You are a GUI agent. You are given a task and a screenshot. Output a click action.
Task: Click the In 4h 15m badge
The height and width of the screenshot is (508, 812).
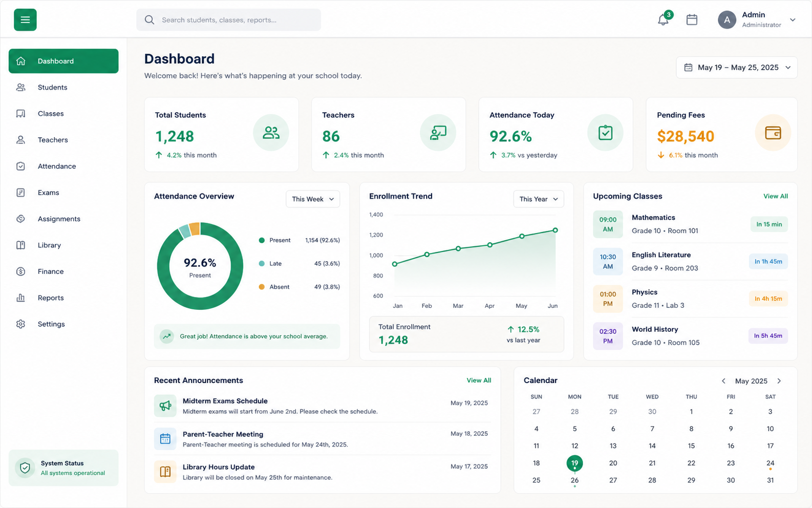click(x=768, y=299)
